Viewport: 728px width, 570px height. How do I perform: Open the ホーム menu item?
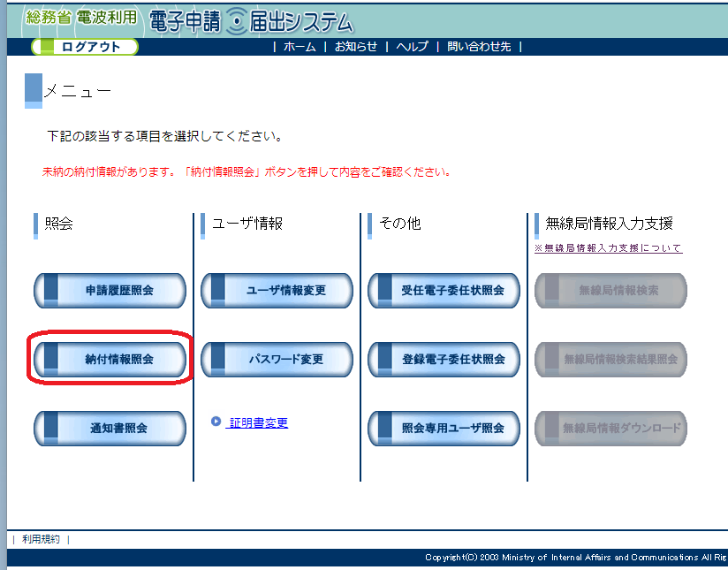pyautogui.click(x=300, y=47)
